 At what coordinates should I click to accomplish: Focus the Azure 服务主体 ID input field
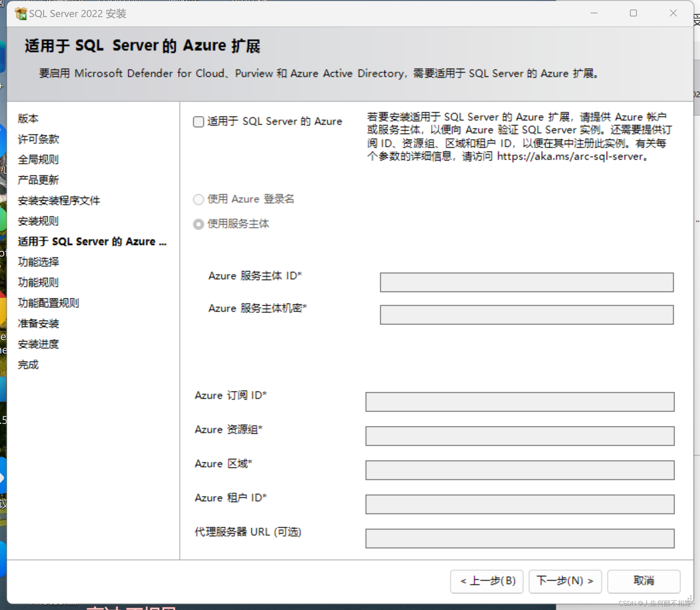(526, 282)
